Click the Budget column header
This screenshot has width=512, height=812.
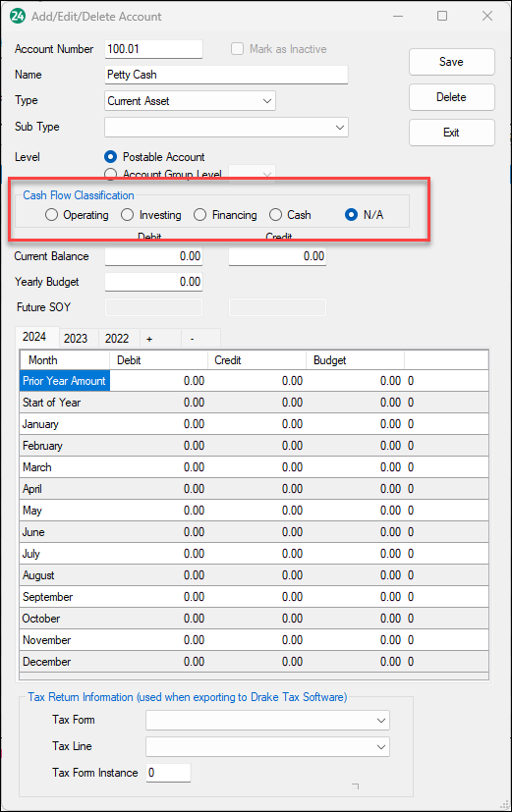(355, 360)
